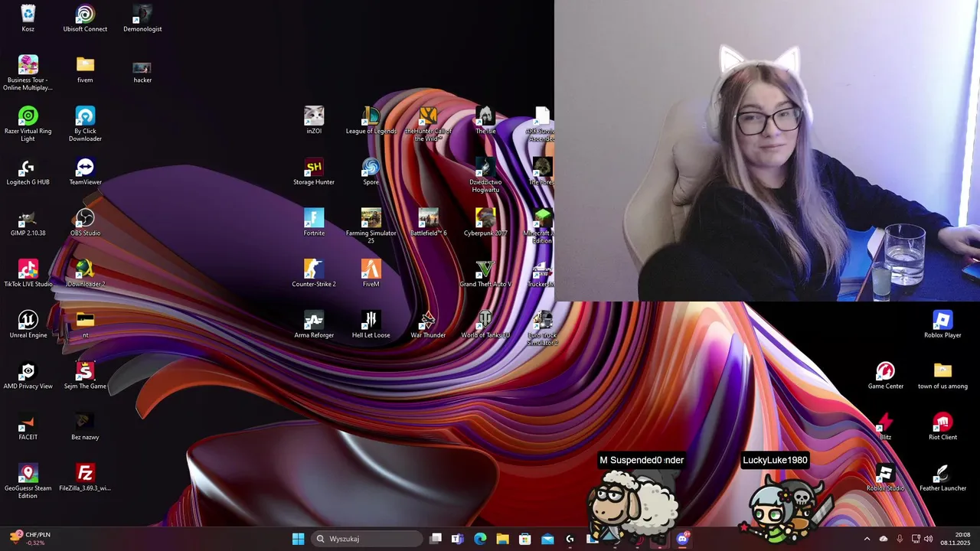The height and width of the screenshot is (551, 980).
Task: Select the Demonologist desktop shortcut
Action: (142, 18)
